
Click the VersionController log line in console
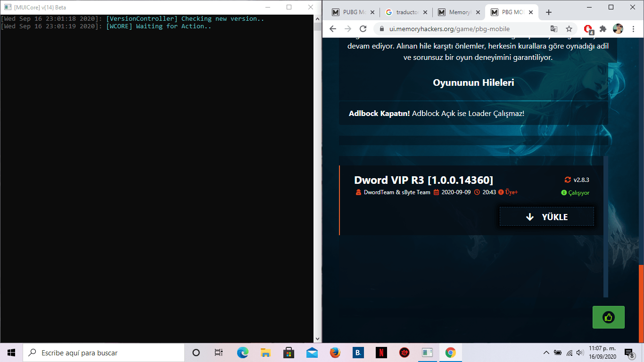(x=132, y=19)
